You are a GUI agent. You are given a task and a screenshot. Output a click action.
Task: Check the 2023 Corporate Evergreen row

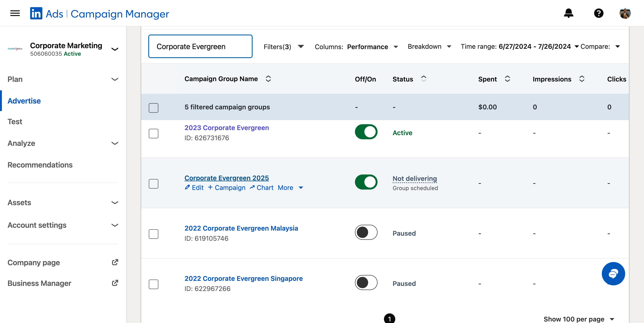153,133
